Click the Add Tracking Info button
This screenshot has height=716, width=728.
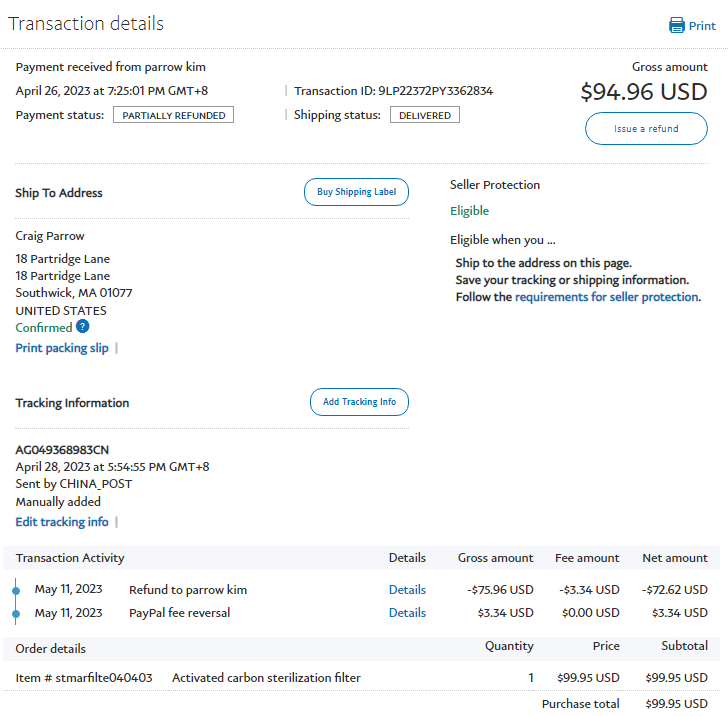(x=359, y=402)
